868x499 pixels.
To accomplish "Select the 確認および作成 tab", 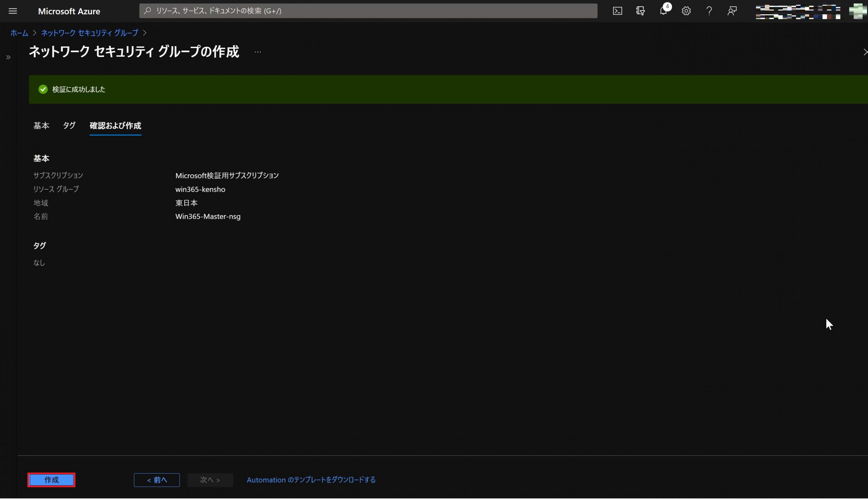I will (115, 126).
